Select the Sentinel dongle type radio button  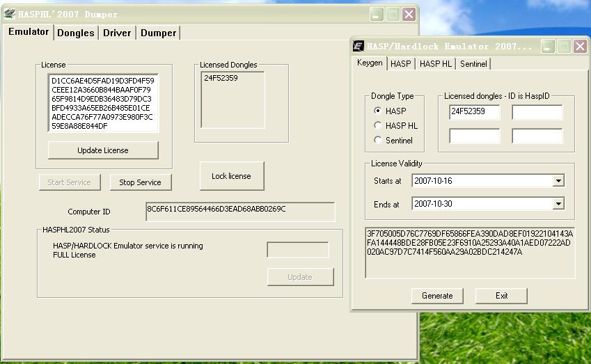pyautogui.click(x=377, y=140)
